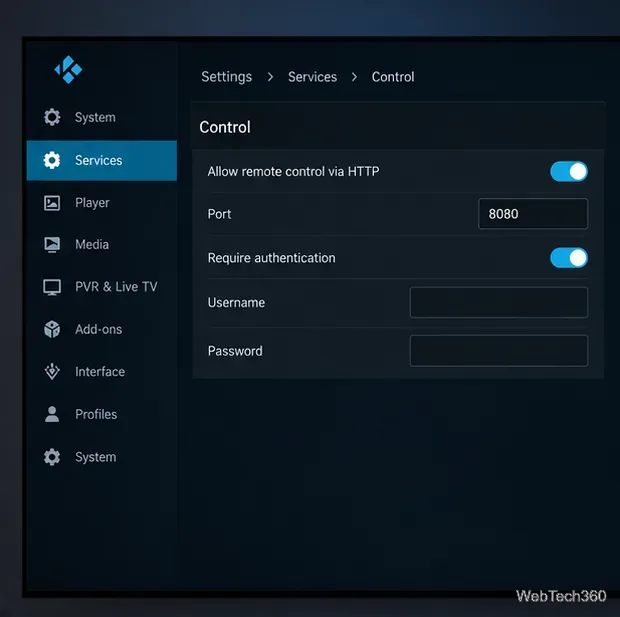The width and height of the screenshot is (620, 617).
Task: Toggle Require authentication switch
Action: click(569, 257)
